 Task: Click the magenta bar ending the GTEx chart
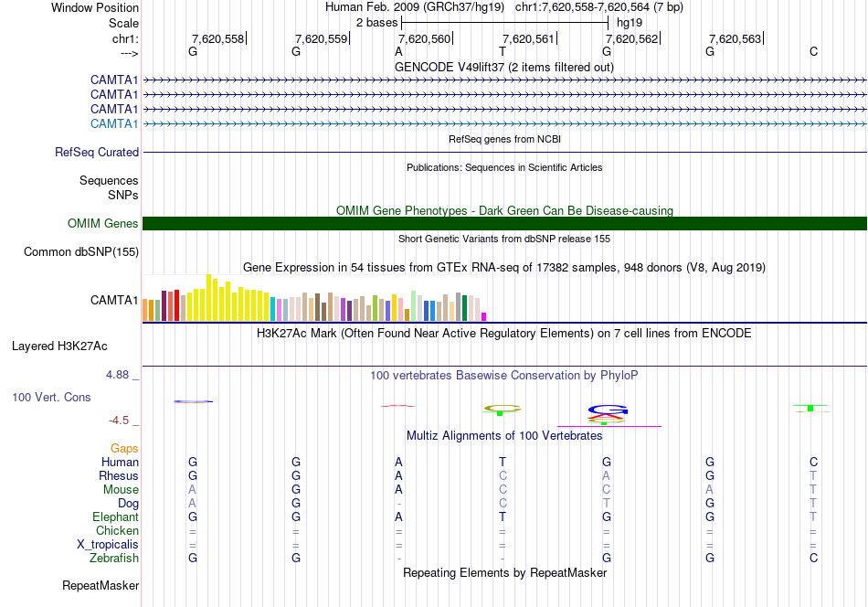coord(484,317)
